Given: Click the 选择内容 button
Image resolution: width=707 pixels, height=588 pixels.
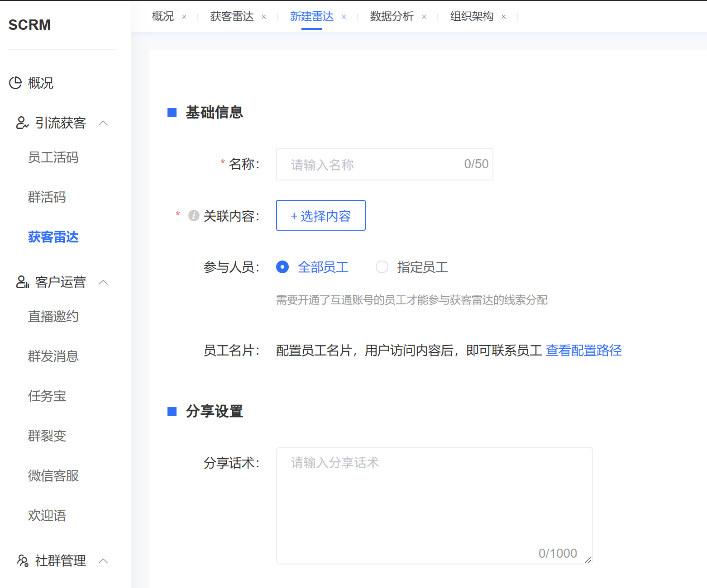Looking at the screenshot, I should (321, 216).
